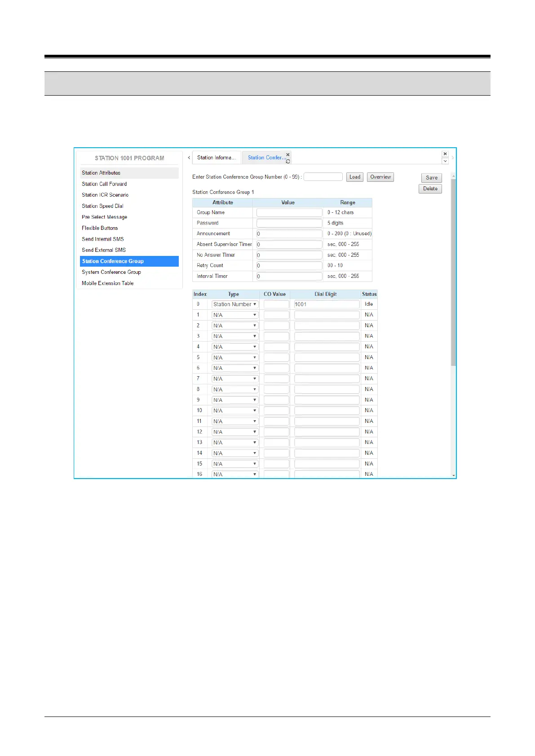Viewport: 535px width, 756px height.
Task: Open the tab list dropdown chevron at top right
Action: [445, 161]
